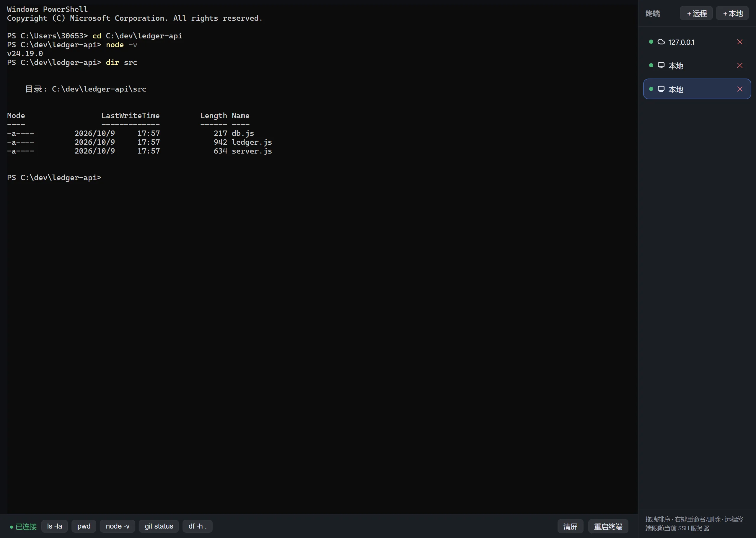Click the file name server.js in the listing
This screenshot has height=538, width=756.
click(x=252, y=151)
